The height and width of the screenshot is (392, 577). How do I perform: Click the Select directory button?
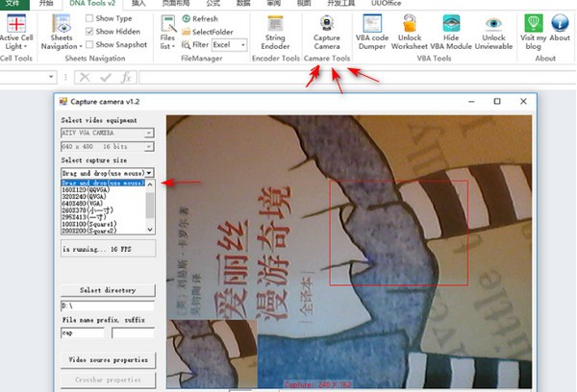coord(107,290)
